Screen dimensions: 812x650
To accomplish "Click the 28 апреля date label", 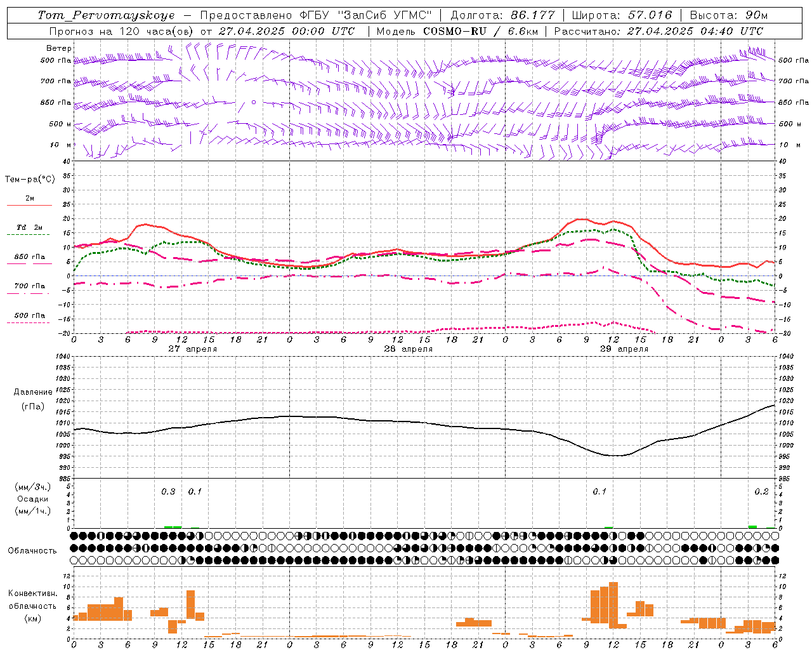I will coord(408,349).
